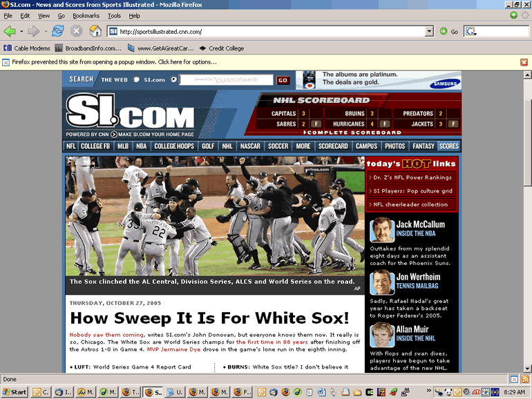Click the green Back arrow button
This screenshot has width=532, height=399.
pos(10,32)
